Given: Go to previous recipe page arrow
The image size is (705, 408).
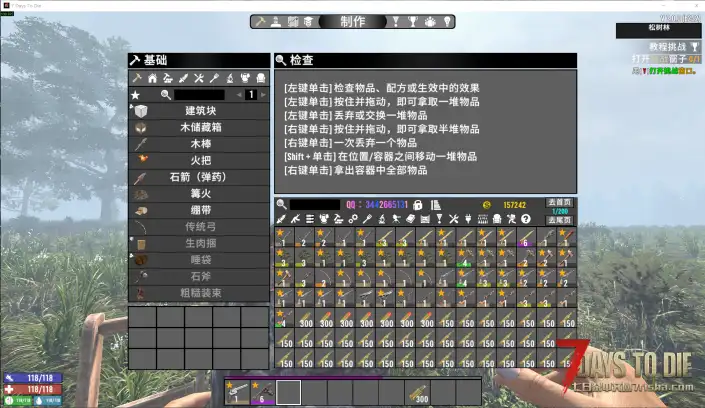Looking at the screenshot, I should (x=239, y=95).
